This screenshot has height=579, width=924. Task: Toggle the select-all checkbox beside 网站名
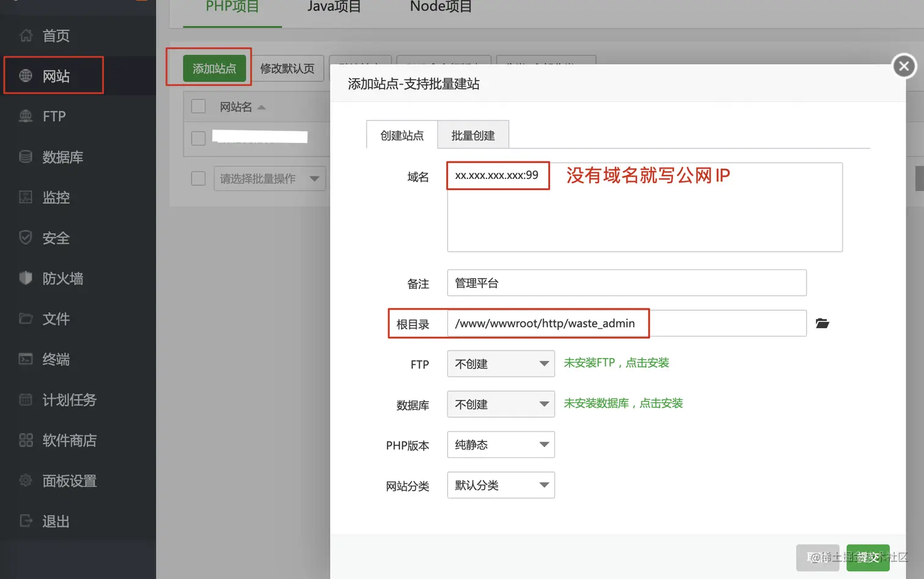[198, 106]
